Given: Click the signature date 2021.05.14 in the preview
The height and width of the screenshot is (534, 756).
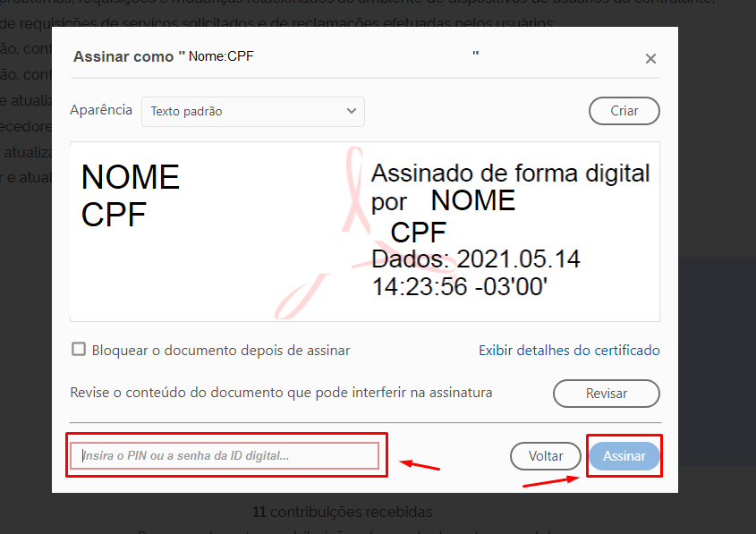Looking at the screenshot, I should pos(518,260).
